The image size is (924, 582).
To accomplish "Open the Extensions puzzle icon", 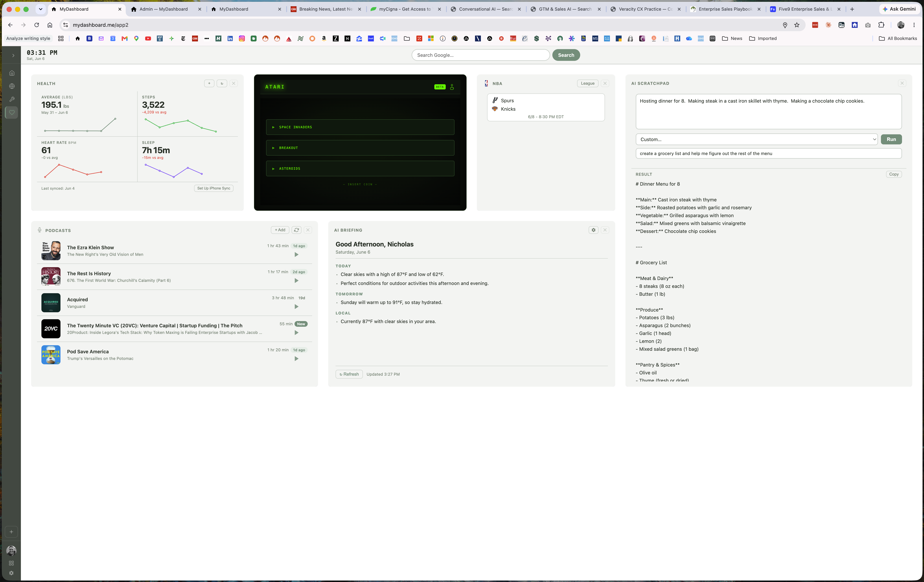I will tap(881, 25).
